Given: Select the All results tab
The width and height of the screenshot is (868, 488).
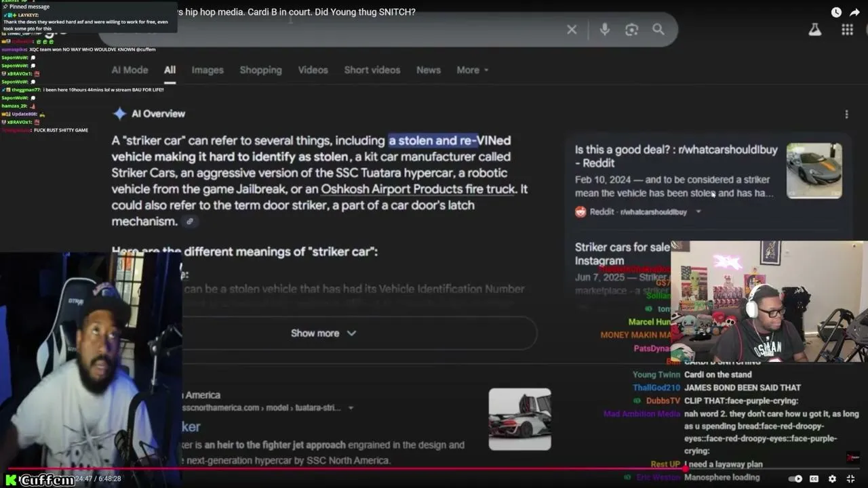Looking at the screenshot, I should [170, 70].
